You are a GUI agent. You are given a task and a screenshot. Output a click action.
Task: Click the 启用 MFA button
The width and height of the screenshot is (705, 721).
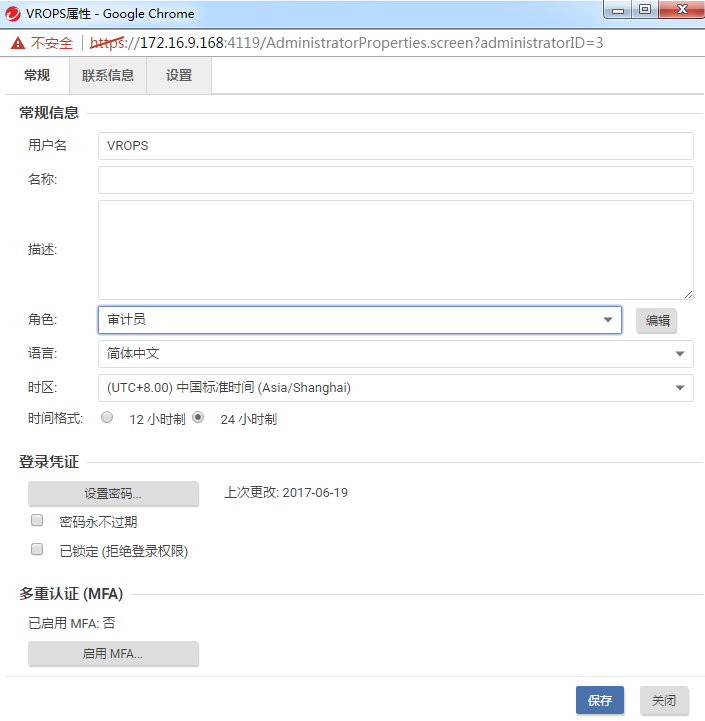(x=113, y=654)
